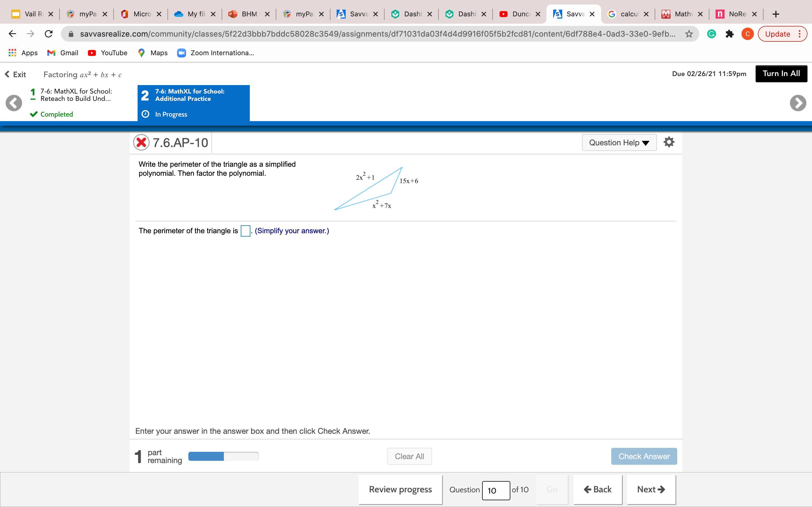Open the Chrome Update menu
This screenshot has width=812, height=507.
coord(782,34)
